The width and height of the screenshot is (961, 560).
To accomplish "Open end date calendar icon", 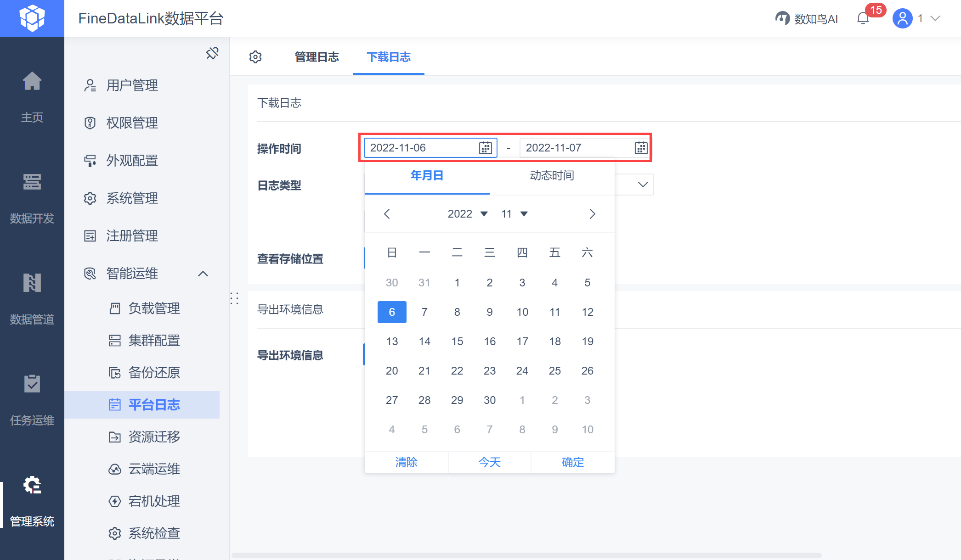I will (641, 148).
